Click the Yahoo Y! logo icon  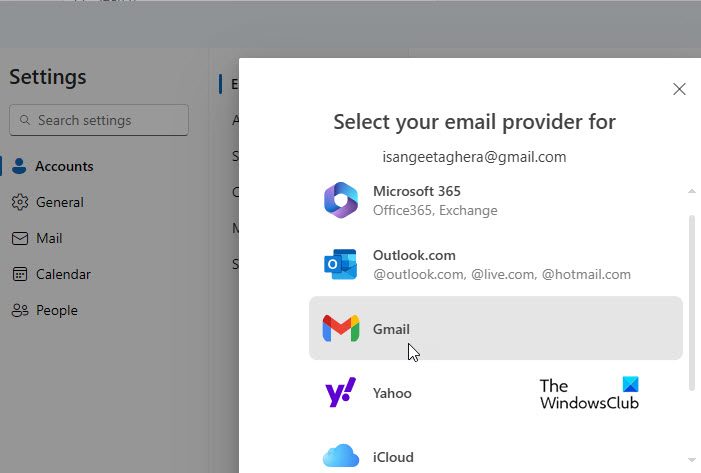(x=341, y=392)
